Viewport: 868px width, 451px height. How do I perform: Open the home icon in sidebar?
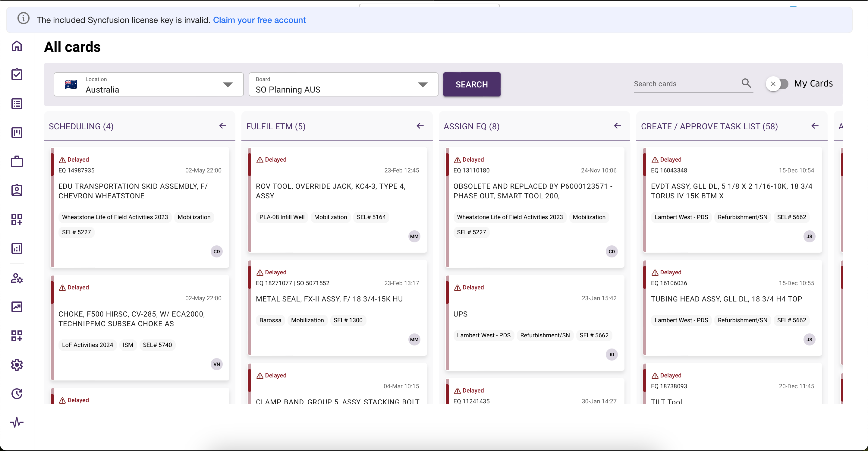17,46
